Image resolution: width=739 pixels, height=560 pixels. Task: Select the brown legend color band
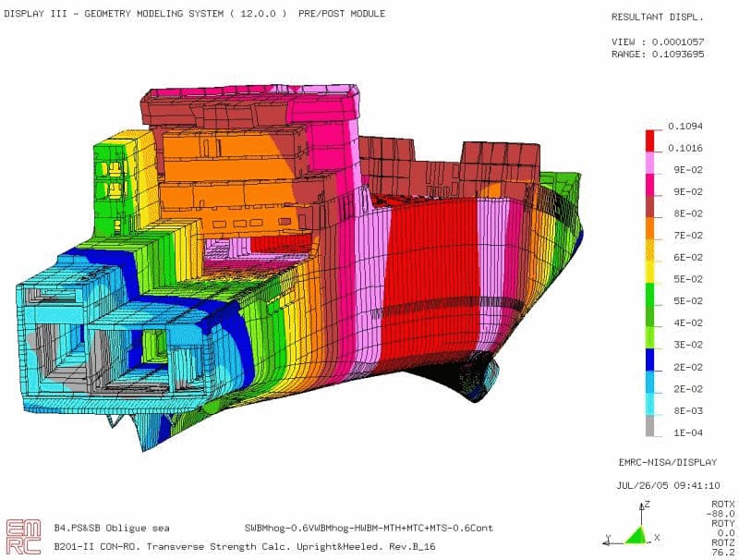point(650,206)
